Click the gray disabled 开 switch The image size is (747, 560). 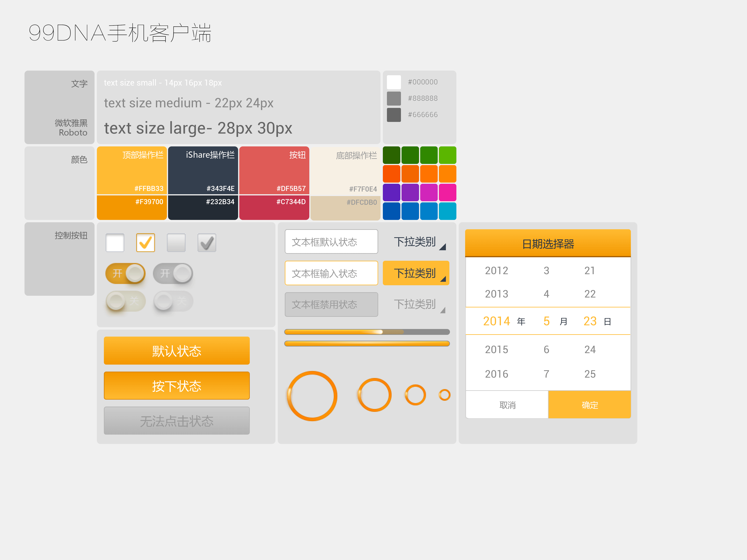(x=173, y=273)
